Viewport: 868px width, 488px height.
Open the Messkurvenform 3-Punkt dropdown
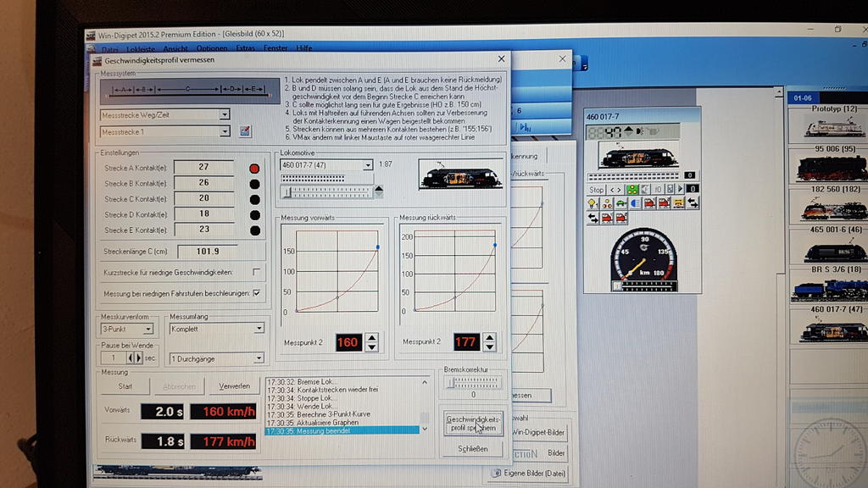147,330
